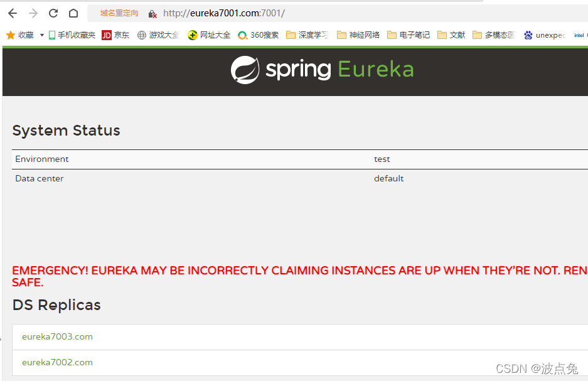The height and width of the screenshot is (381, 588).
Task: Open the eureka7003.com replica link
Action: point(57,336)
